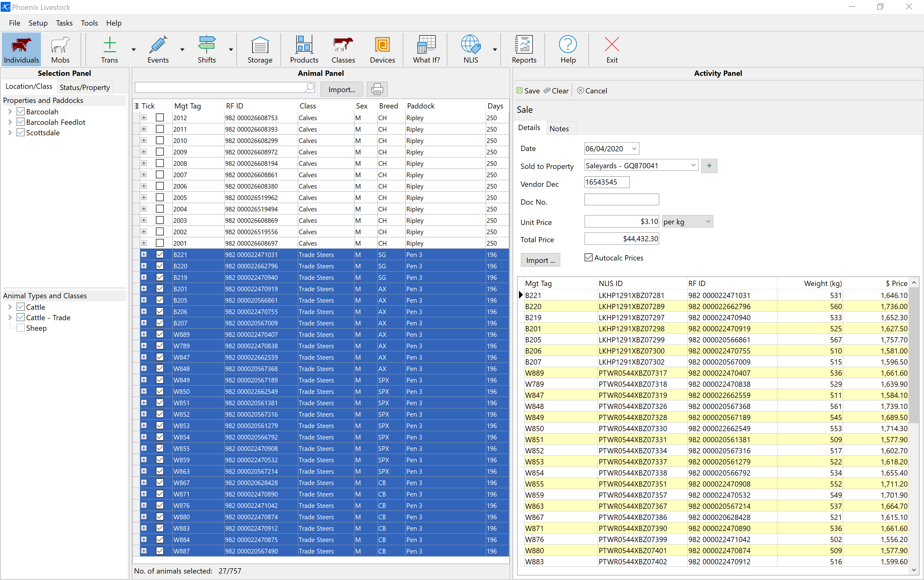
Task: Click the scroll up arrow in sale grid
Action: click(x=914, y=283)
